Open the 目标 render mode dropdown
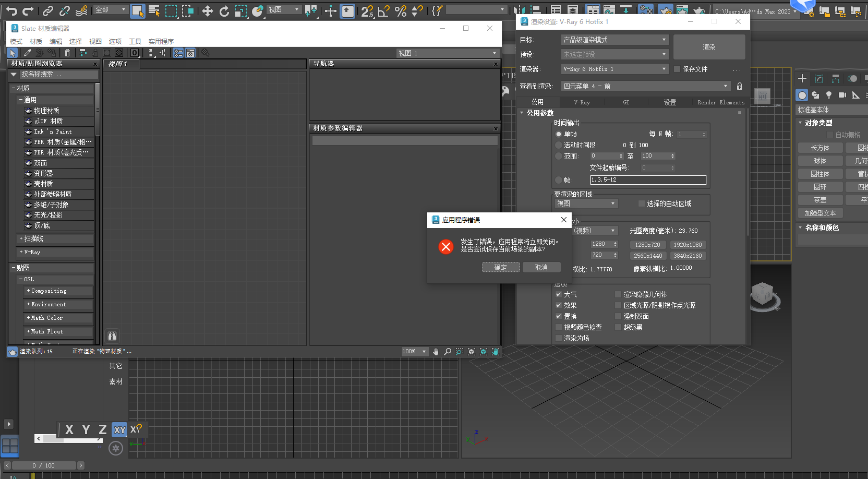868x479 pixels. [x=615, y=40]
